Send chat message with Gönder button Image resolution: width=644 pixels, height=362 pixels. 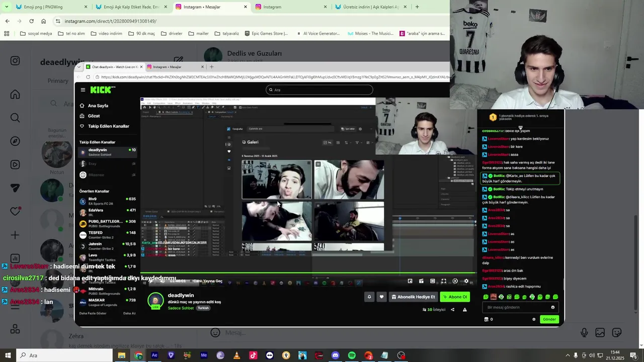pos(549,319)
